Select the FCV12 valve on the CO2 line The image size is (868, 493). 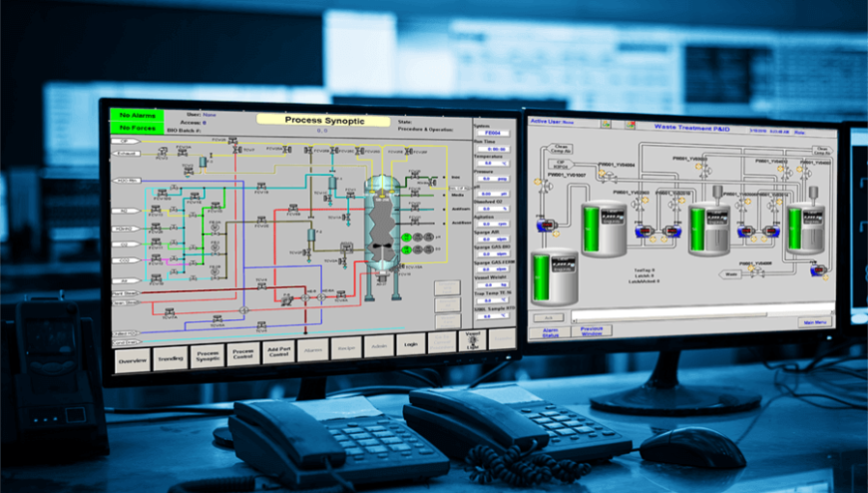pyautogui.click(x=156, y=257)
